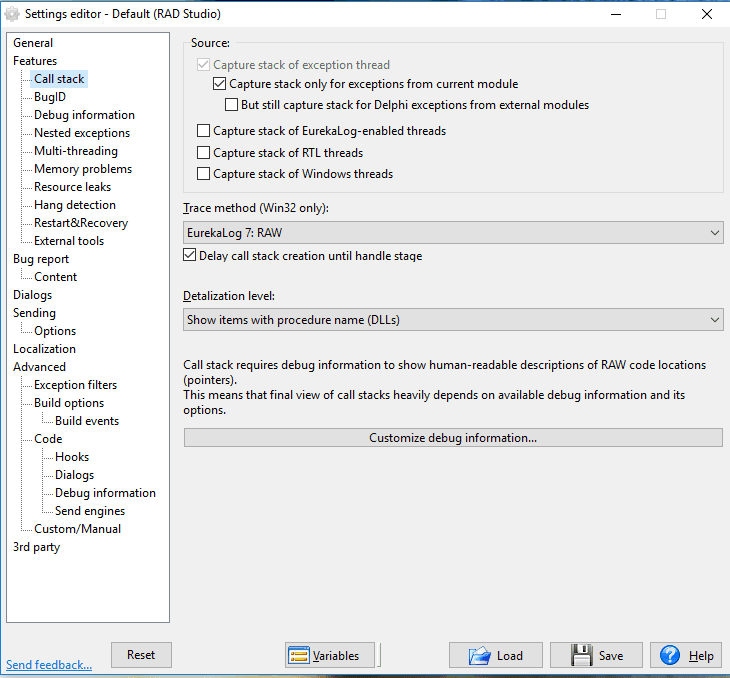Open Dialogs under Code

74,475
